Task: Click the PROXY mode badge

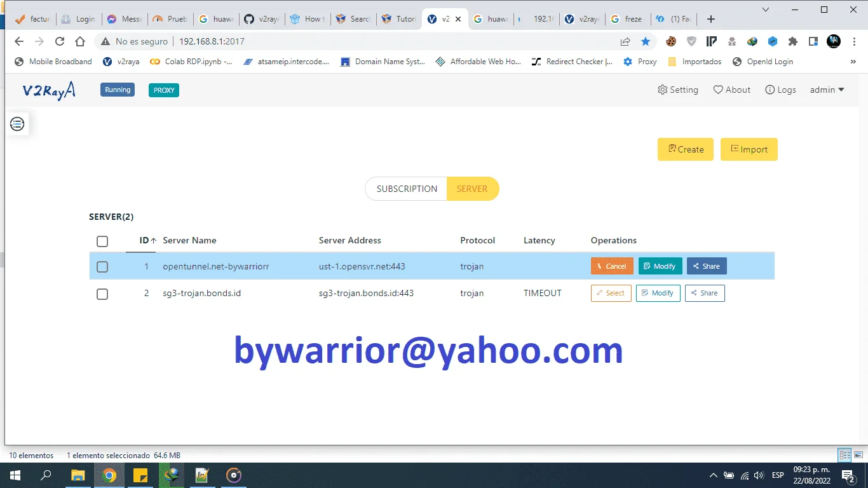Action: tap(164, 90)
